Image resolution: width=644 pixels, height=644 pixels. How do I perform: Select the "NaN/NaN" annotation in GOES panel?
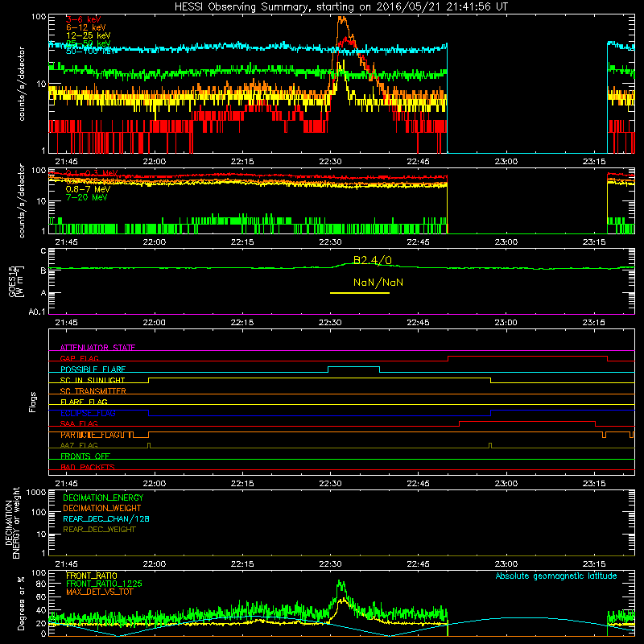[378, 283]
